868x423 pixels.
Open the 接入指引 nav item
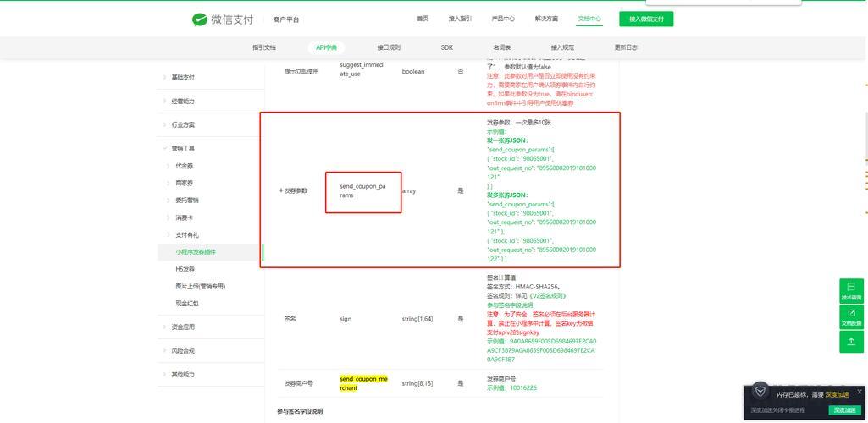point(460,19)
